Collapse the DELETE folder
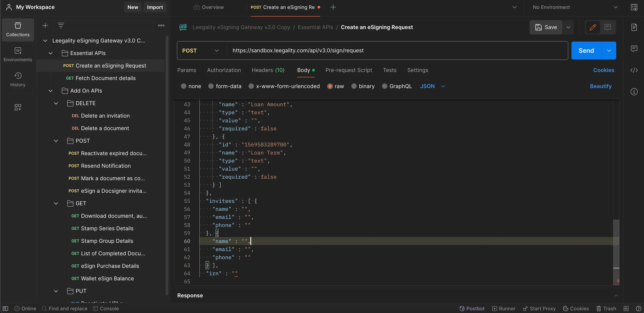Image resolution: width=644 pixels, height=313 pixels. pyautogui.click(x=56, y=103)
